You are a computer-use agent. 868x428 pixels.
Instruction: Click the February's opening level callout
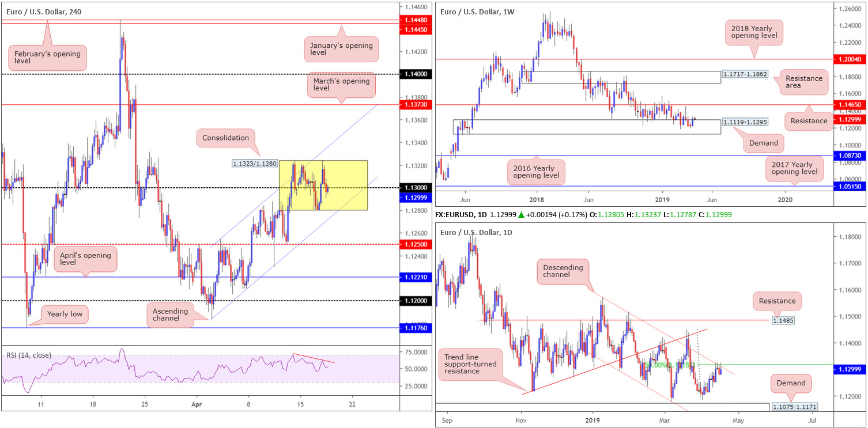pyautogui.click(x=48, y=57)
